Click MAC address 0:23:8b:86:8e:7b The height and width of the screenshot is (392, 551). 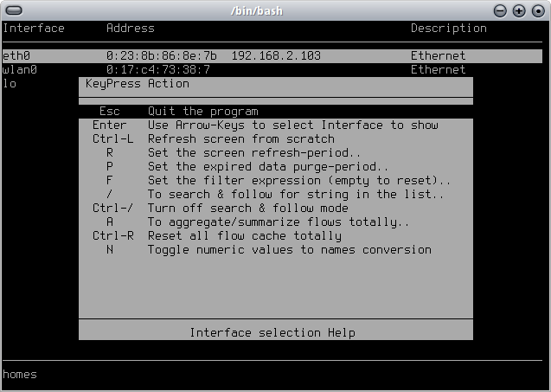[162, 56]
